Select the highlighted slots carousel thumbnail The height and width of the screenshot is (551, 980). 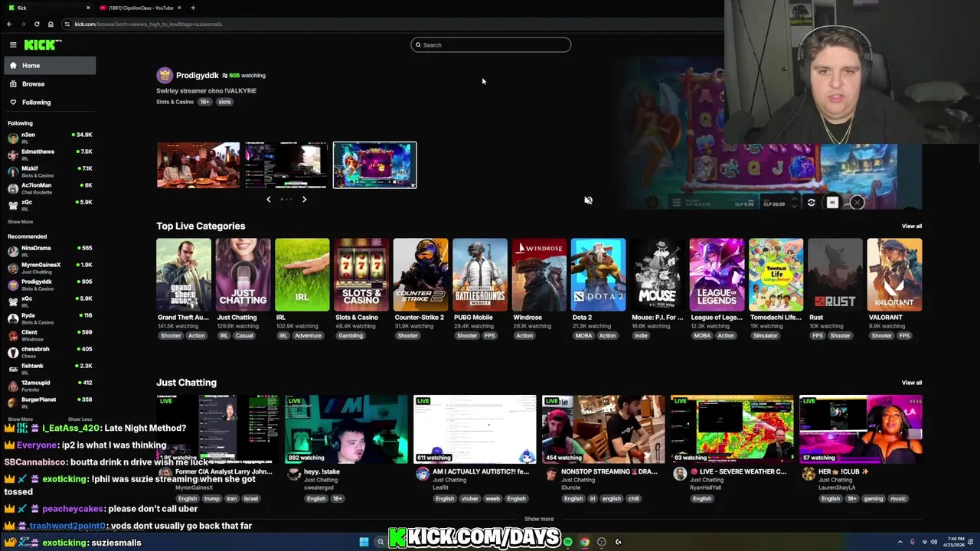pos(375,165)
